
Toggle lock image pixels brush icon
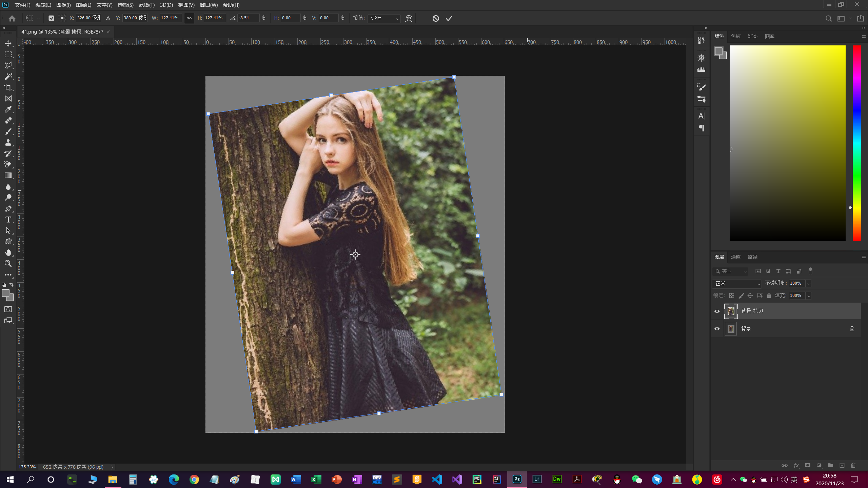pos(741,296)
